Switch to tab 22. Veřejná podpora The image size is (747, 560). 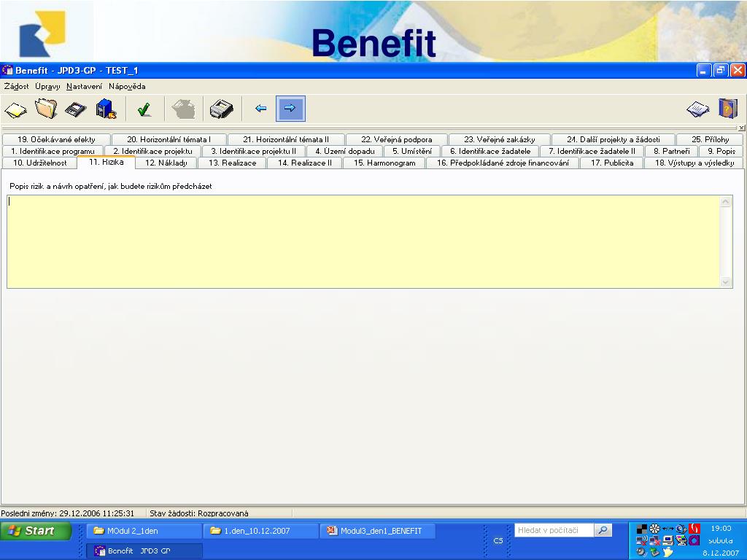coord(396,139)
